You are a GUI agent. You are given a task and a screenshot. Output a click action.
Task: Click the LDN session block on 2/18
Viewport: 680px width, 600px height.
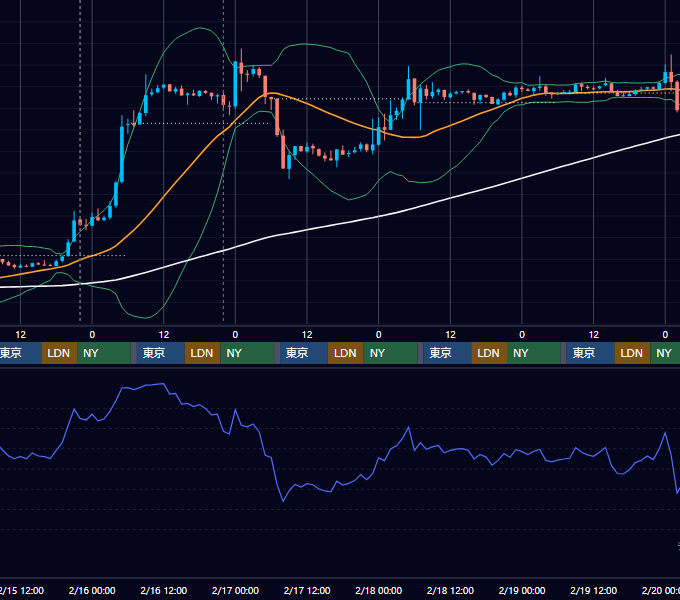(x=489, y=353)
